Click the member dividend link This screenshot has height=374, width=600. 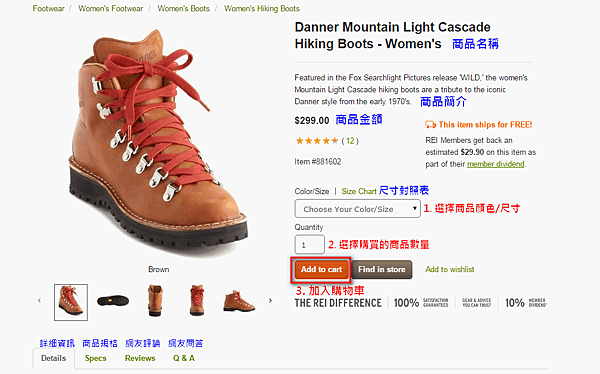(x=496, y=164)
